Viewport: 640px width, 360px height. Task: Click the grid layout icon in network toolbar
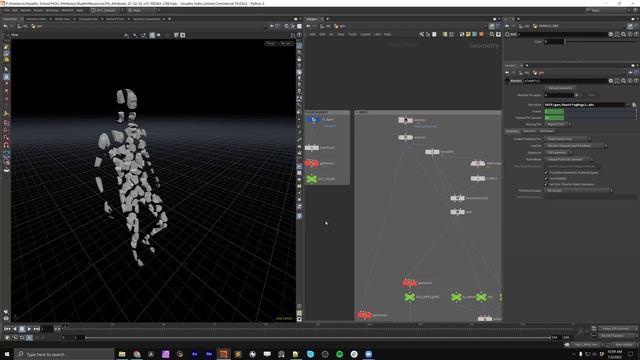click(x=451, y=35)
